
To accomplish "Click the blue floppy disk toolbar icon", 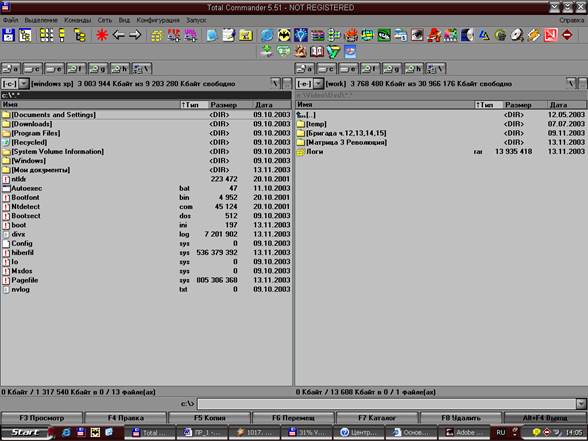I will click(8, 35).
